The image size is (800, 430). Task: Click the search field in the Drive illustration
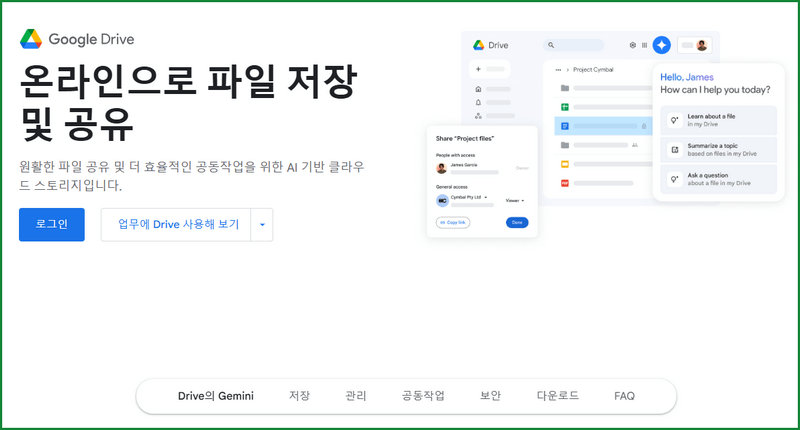(574, 45)
